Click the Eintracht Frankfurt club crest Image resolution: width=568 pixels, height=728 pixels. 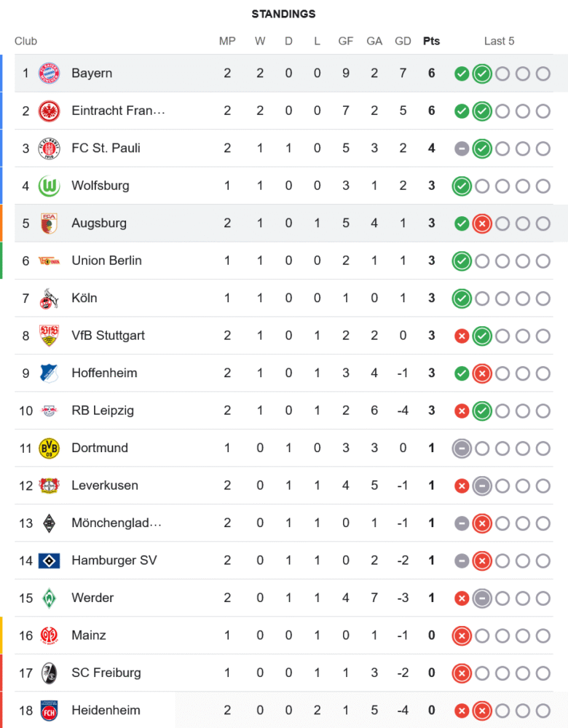(x=49, y=111)
